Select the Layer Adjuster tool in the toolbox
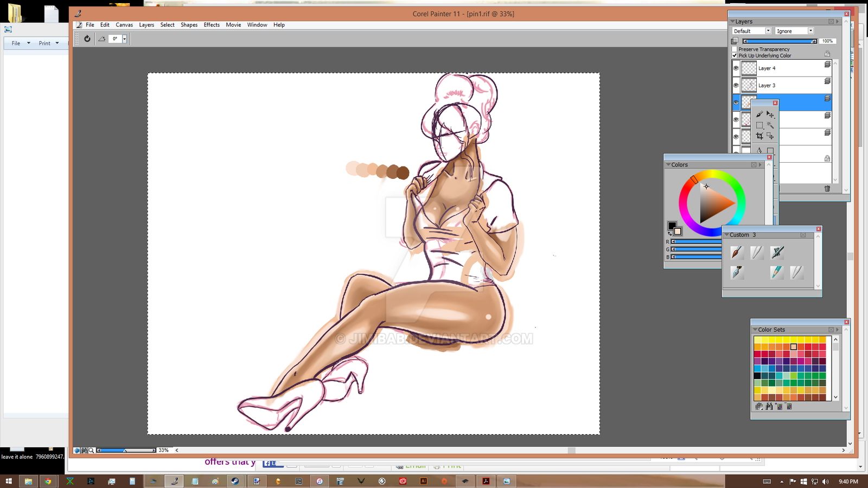 [770, 114]
